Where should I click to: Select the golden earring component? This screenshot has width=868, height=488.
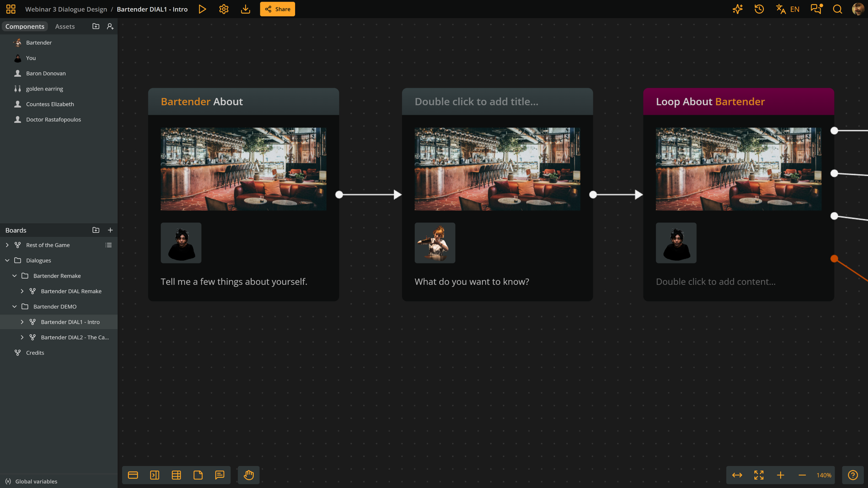point(59,89)
